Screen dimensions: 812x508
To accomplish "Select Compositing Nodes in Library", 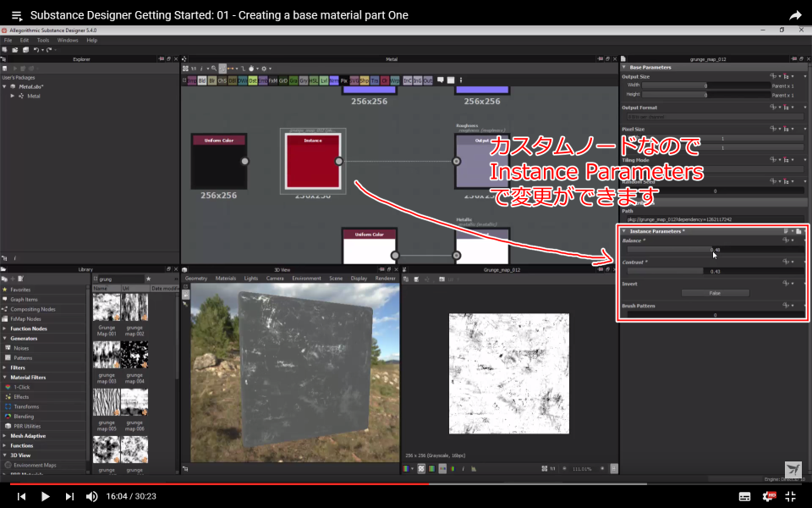I will [x=33, y=310].
